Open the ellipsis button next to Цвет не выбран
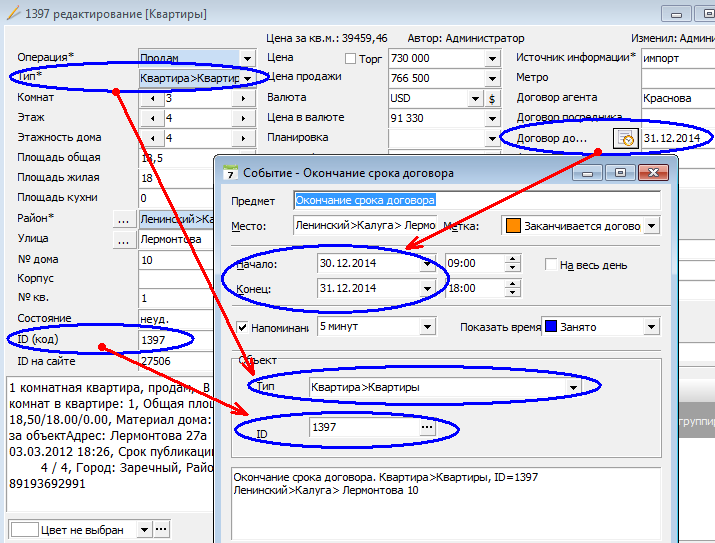Screen dimensions: 715x543 (x=161, y=529)
